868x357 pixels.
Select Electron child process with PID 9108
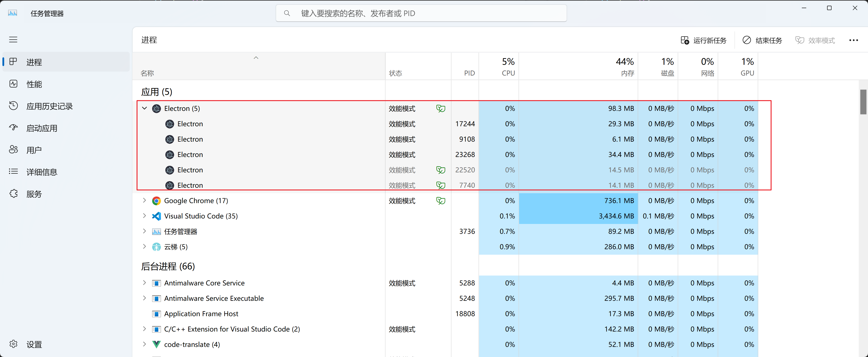(445, 139)
